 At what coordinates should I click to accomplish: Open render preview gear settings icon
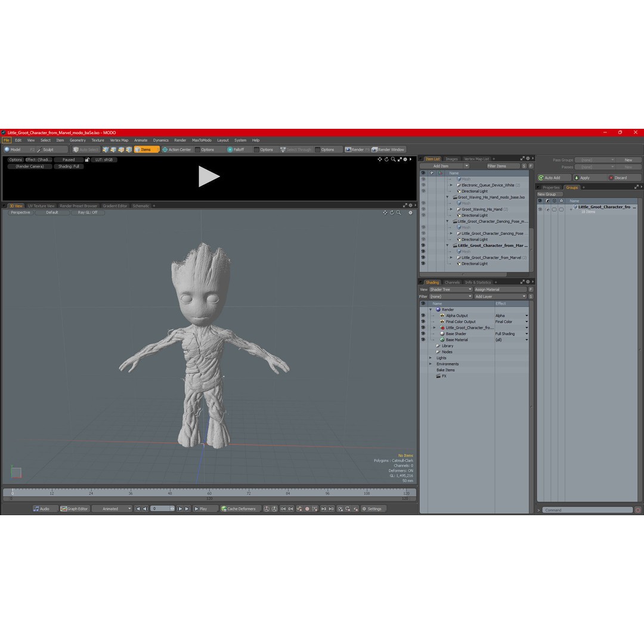(x=405, y=159)
